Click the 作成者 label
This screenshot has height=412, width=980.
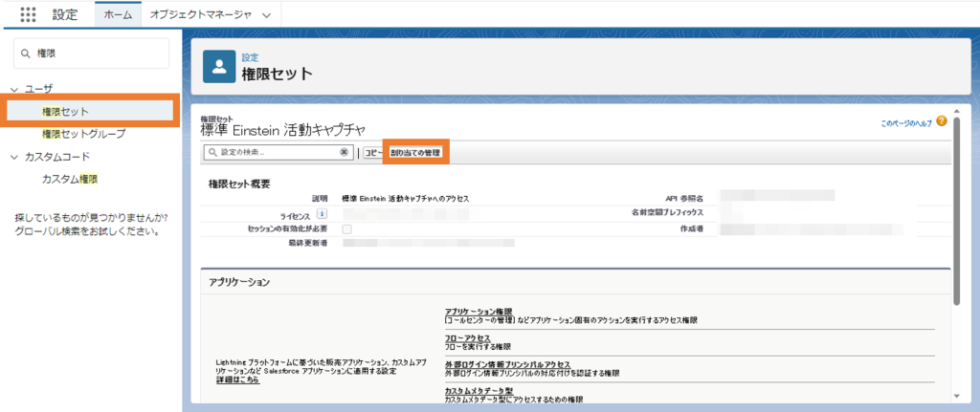(693, 229)
